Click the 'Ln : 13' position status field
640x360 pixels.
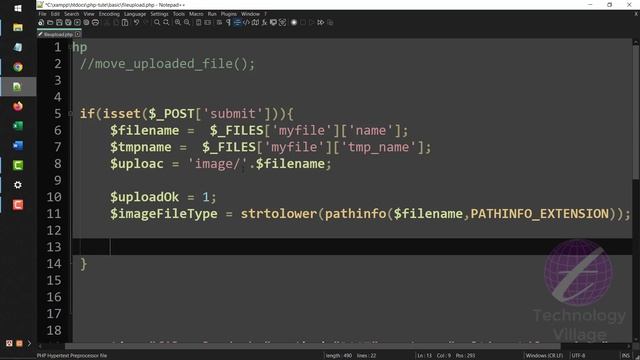coord(424,356)
